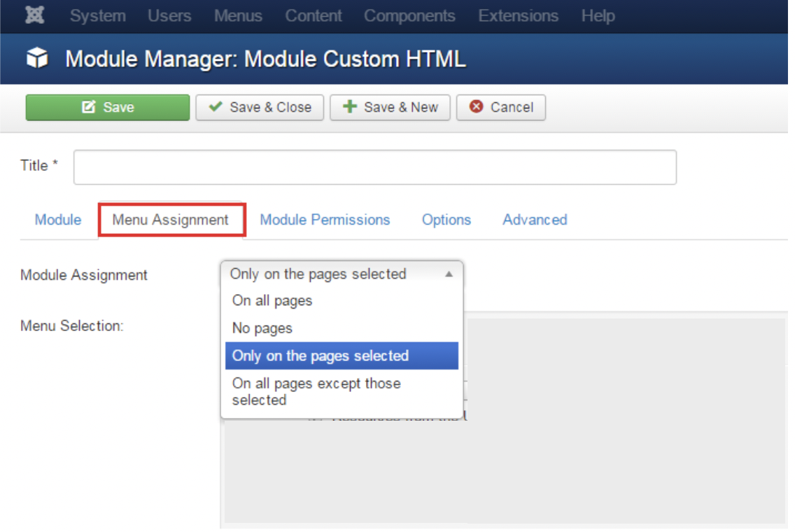Image resolution: width=795 pixels, height=532 pixels.
Task: Click Save & Close button
Action: (x=260, y=107)
